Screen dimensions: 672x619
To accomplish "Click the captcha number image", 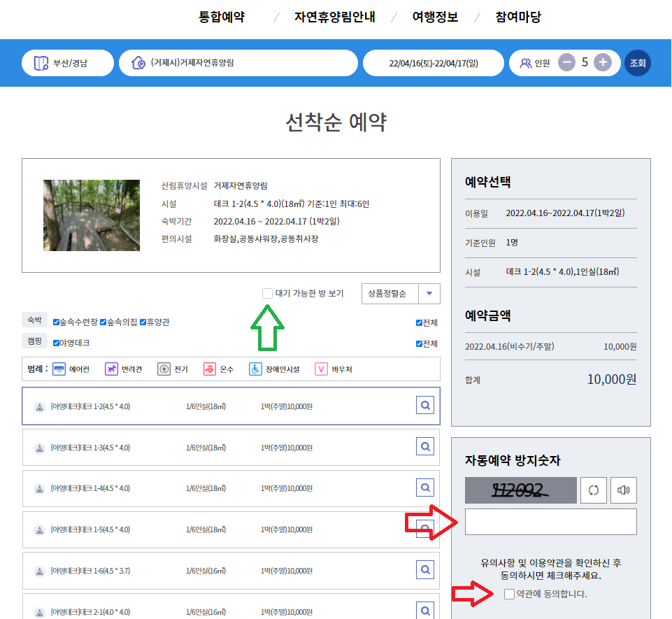I will pos(521,490).
